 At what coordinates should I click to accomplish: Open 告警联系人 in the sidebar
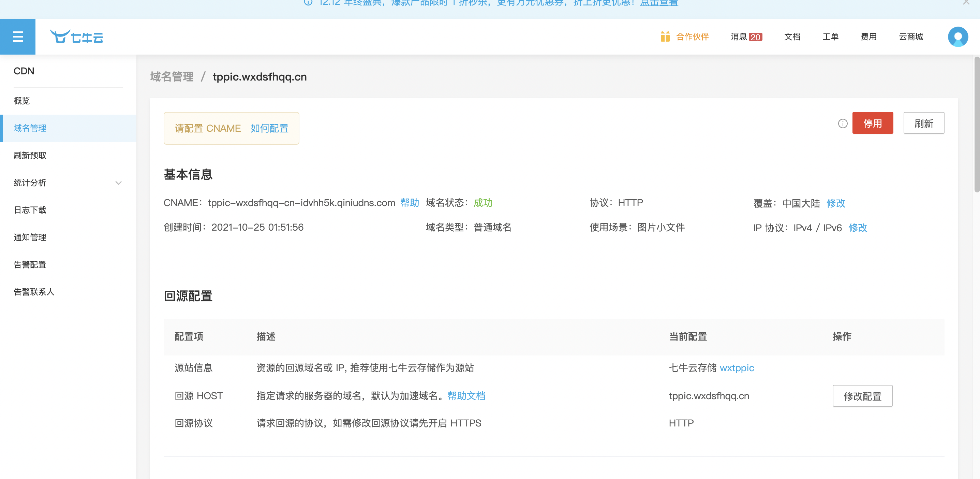tap(69, 292)
